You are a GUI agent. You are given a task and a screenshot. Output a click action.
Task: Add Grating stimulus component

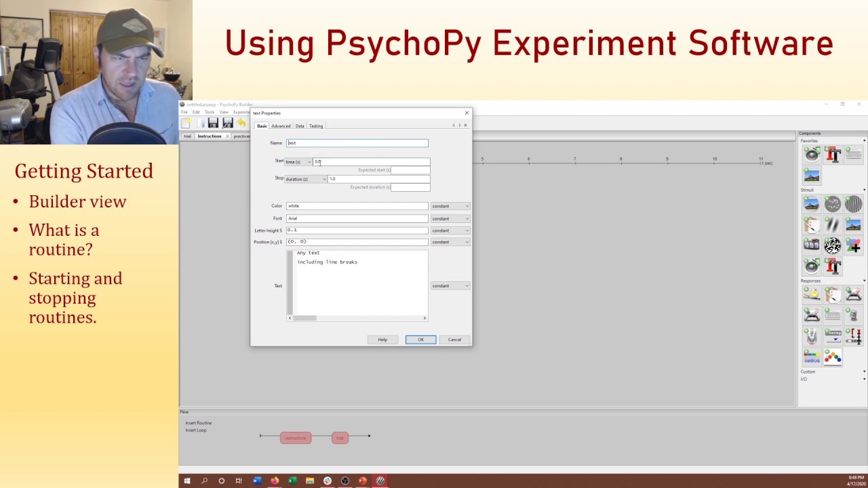[x=854, y=203]
